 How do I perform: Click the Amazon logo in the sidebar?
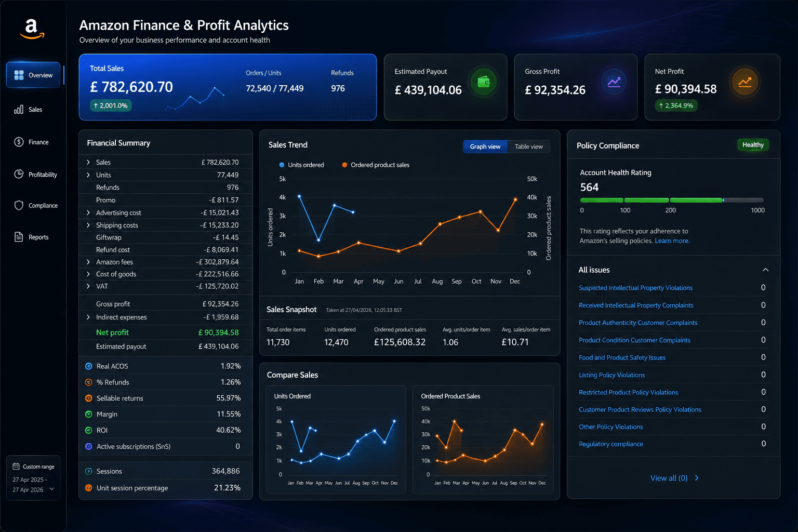pos(32,29)
